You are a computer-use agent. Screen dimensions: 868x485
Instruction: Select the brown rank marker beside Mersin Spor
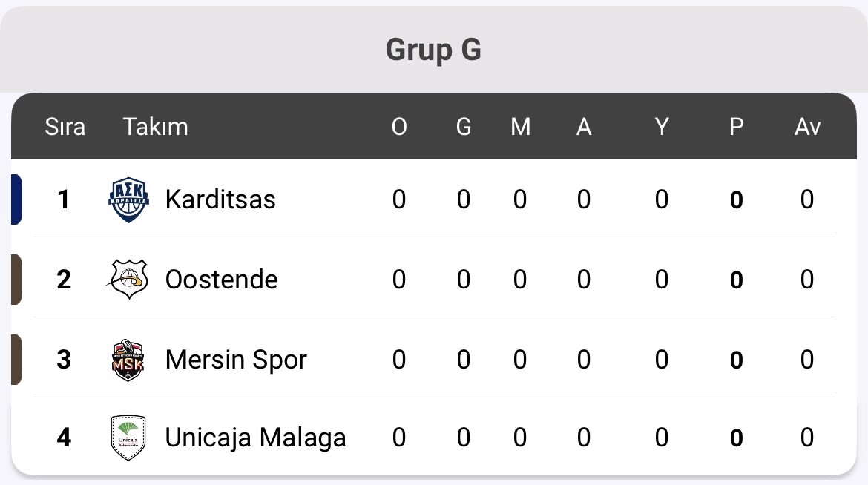(x=16, y=360)
